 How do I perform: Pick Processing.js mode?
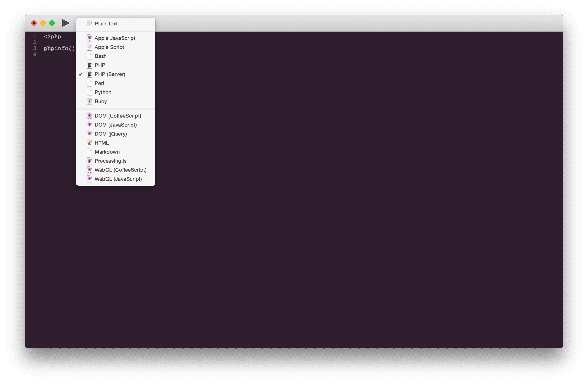point(116,161)
